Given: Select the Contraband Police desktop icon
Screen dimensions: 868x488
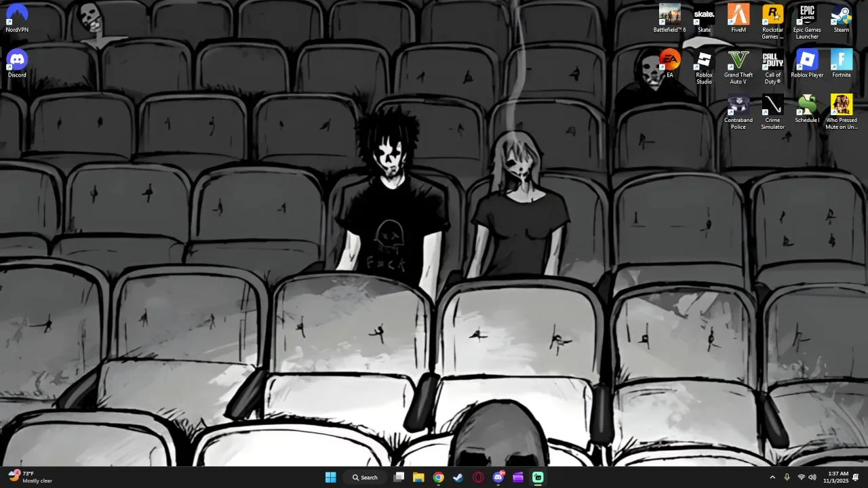Looking at the screenshot, I should pyautogui.click(x=738, y=113).
